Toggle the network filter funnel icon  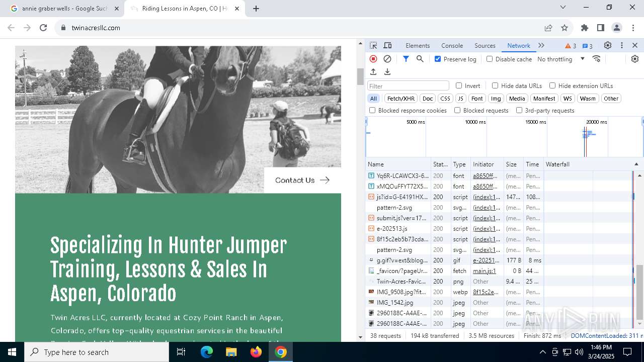[x=406, y=59]
